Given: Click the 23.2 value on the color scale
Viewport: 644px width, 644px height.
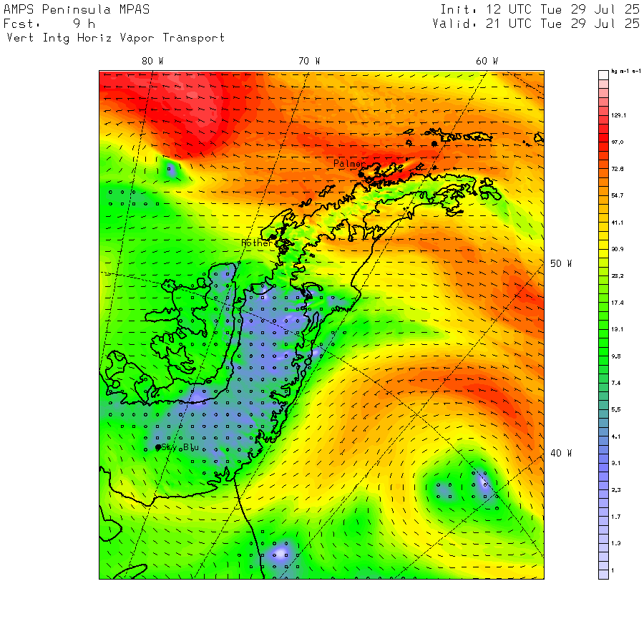Looking at the screenshot, I should [x=618, y=276].
